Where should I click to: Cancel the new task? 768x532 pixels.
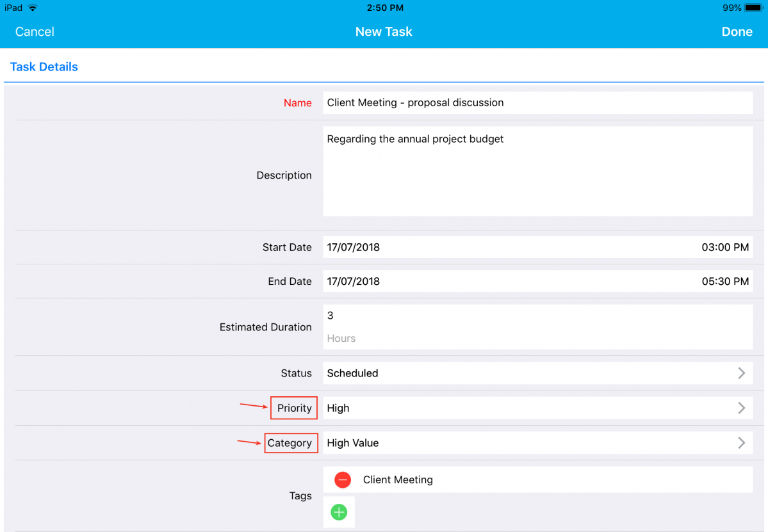35,31
